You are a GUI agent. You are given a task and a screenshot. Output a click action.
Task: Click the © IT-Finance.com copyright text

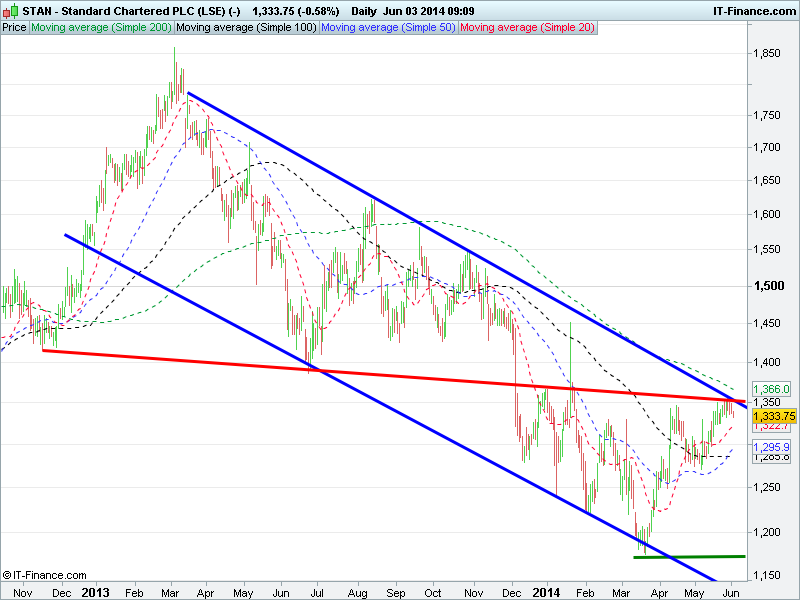(x=45, y=575)
